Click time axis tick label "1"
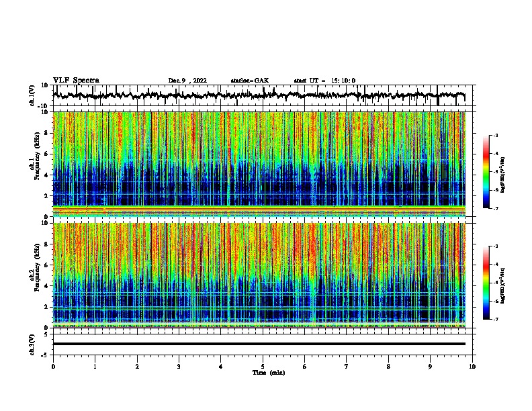Screen dimensions: 532x411 point(95,367)
